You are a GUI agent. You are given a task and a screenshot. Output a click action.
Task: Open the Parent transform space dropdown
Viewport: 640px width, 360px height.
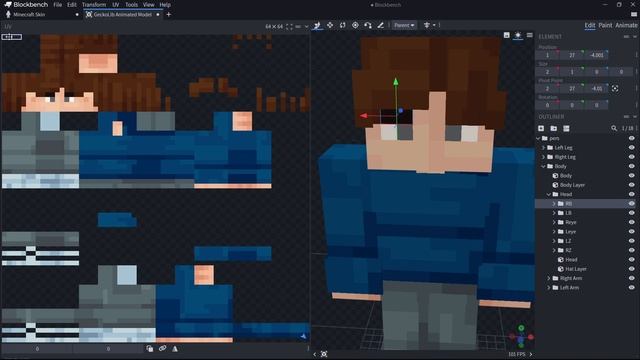[x=404, y=25]
